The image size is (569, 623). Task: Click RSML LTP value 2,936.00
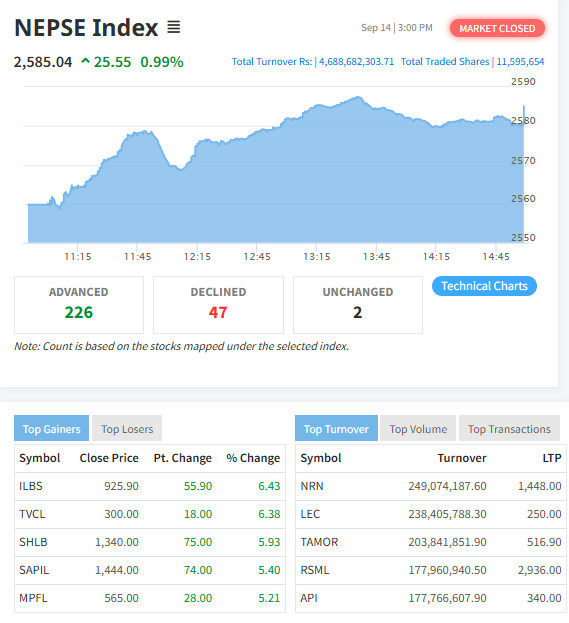pos(540,570)
